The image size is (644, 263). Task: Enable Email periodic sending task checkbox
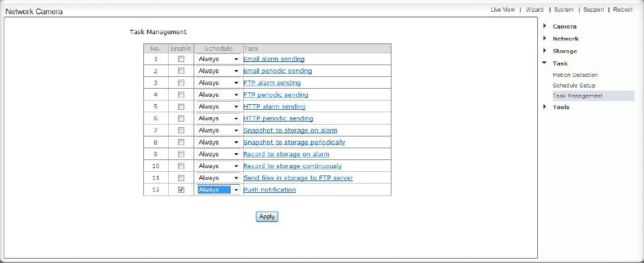point(181,71)
